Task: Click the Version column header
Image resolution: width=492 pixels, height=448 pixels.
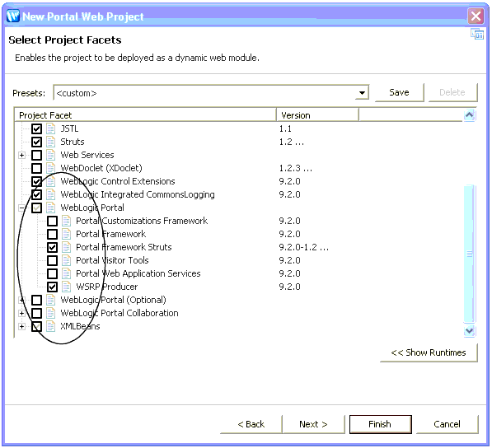Action: pos(317,115)
